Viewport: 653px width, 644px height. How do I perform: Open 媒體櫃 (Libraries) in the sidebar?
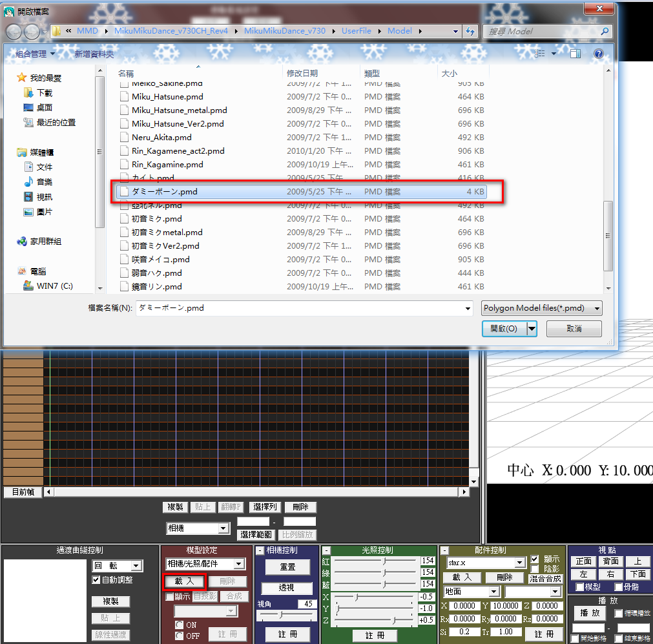36,152
